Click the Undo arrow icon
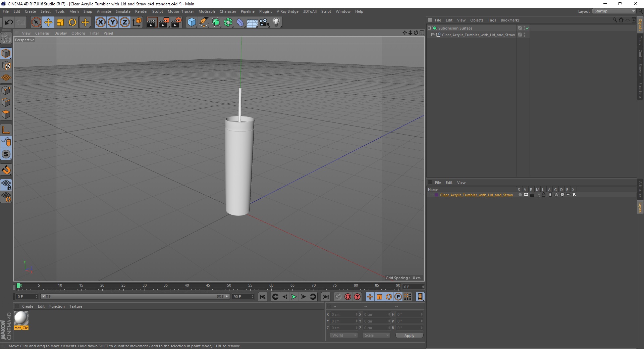Screen dimensions: 644x349 (x=9, y=22)
